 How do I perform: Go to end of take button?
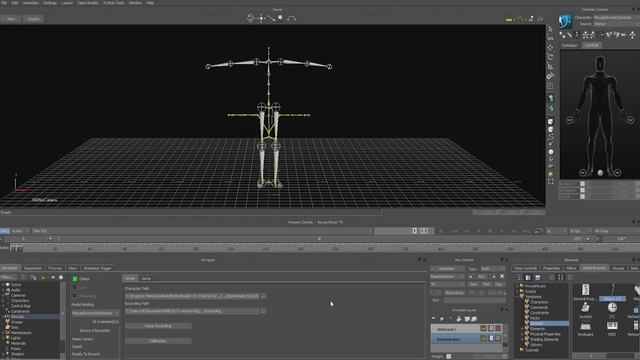(526, 231)
